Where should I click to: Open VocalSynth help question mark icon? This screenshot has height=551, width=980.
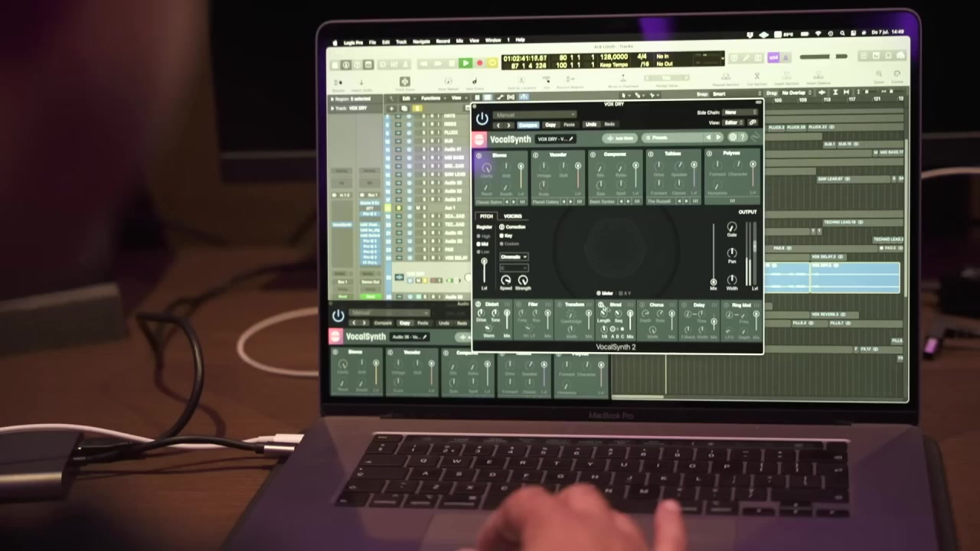coord(743,137)
